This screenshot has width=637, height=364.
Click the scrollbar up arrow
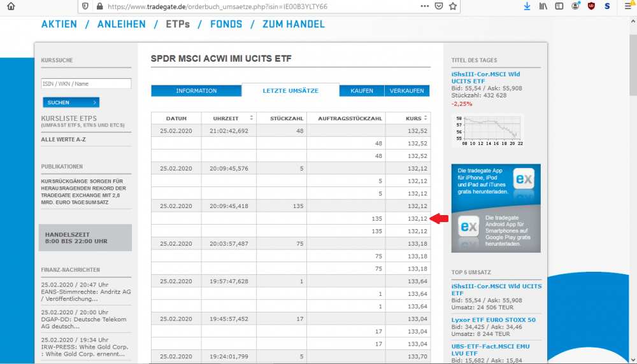(633, 22)
